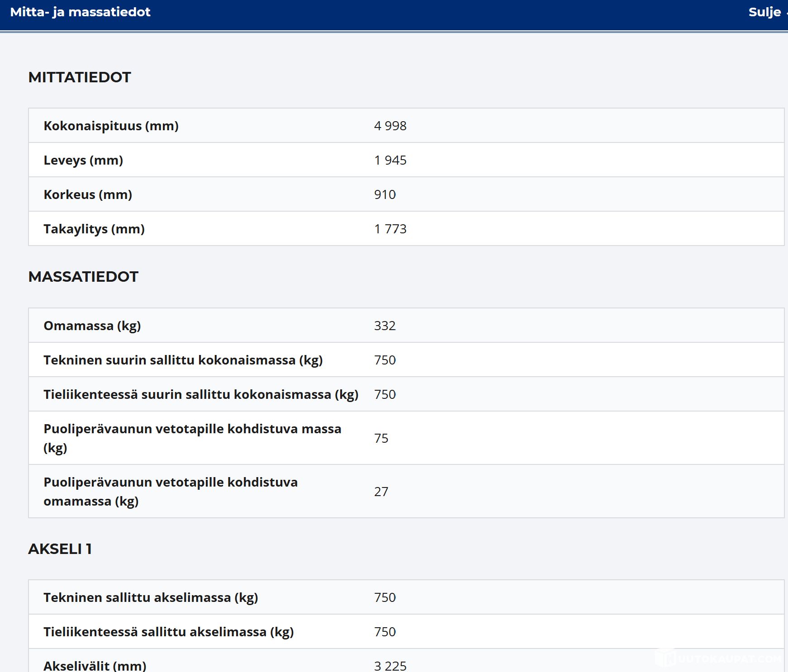Click the Sulje close button
The image size is (788, 672).
point(764,12)
